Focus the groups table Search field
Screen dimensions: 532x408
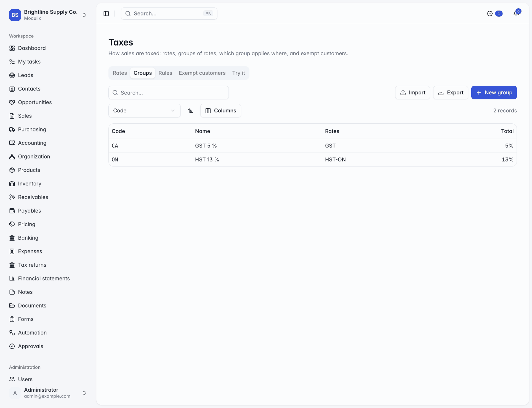point(168,92)
